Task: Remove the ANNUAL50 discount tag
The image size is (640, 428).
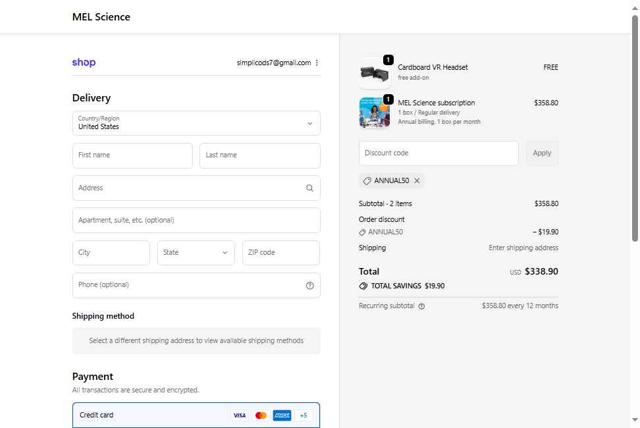Action: (x=417, y=181)
